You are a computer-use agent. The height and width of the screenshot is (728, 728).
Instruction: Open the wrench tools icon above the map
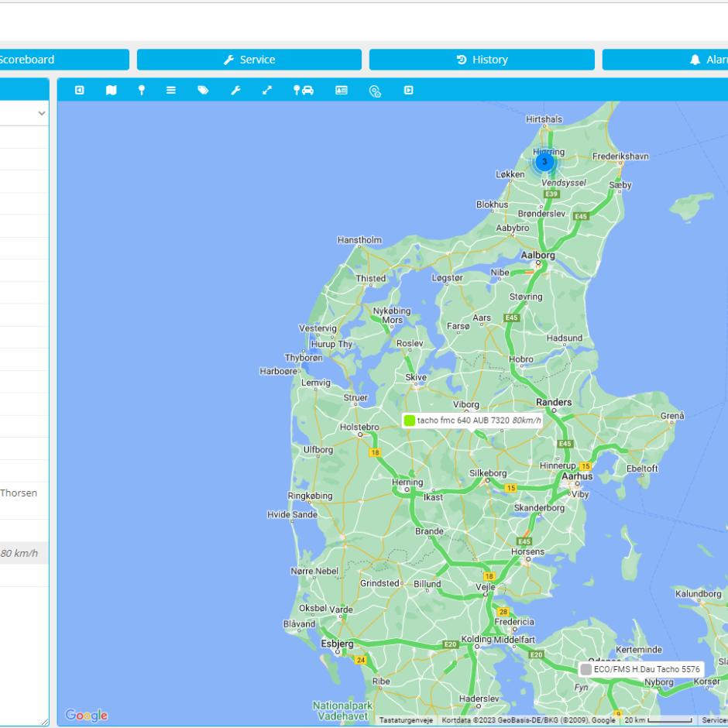(x=235, y=91)
